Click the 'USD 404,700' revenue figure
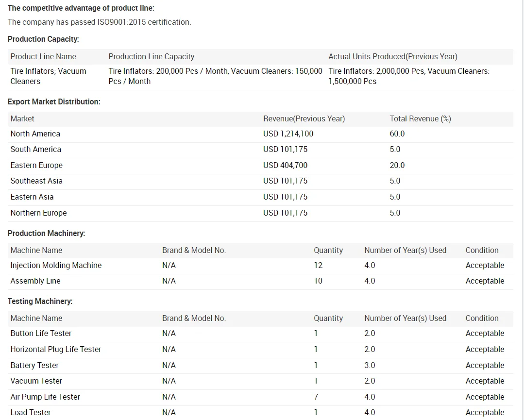Viewport: 524px width, 420px height. 285,165
